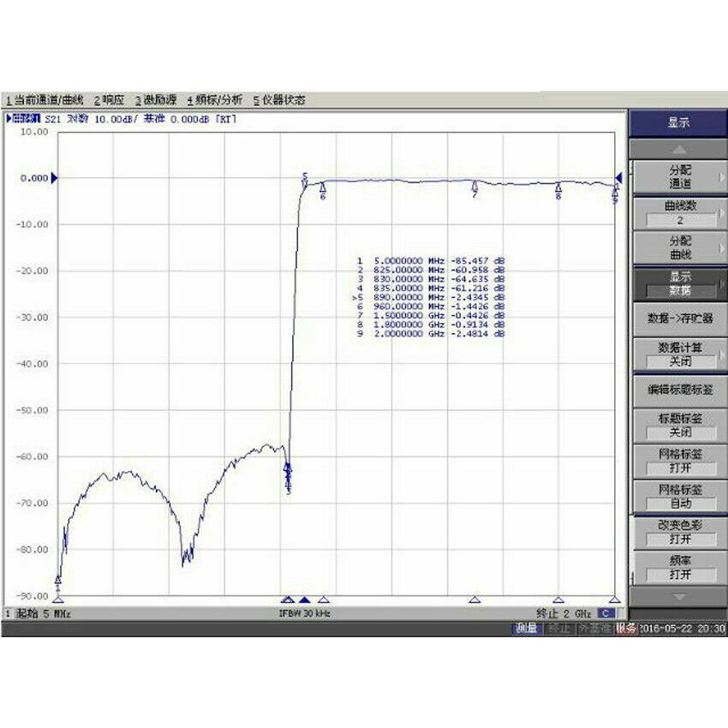Viewport: 728px width, 728px height.
Task: Expand the 分配通道 submenu
Action: click(x=679, y=176)
